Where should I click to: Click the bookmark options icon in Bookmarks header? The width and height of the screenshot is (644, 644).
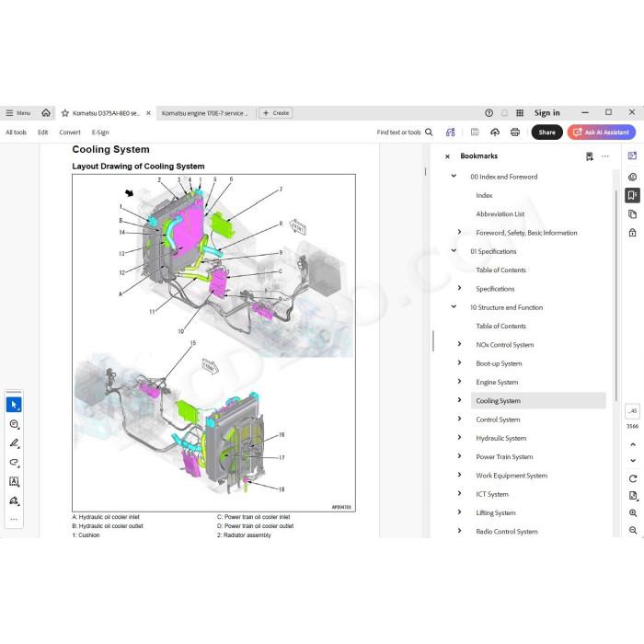(590, 156)
